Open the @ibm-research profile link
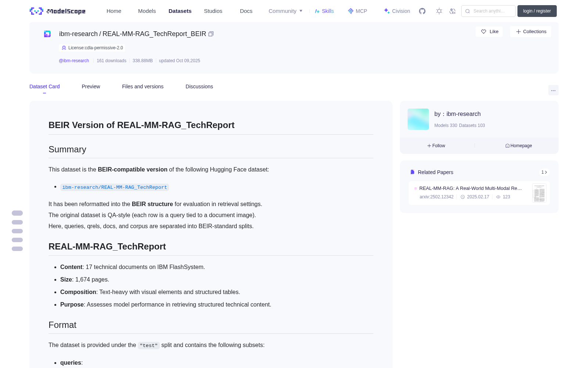This screenshot has height=368, width=588. [74, 61]
